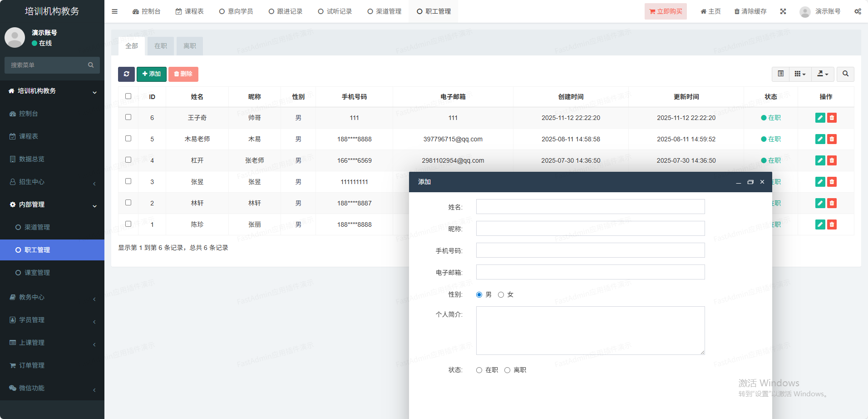This screenshot has height=419, width=868.
Task: Click into the 姓名 input field
Action: tap(590, 207)
